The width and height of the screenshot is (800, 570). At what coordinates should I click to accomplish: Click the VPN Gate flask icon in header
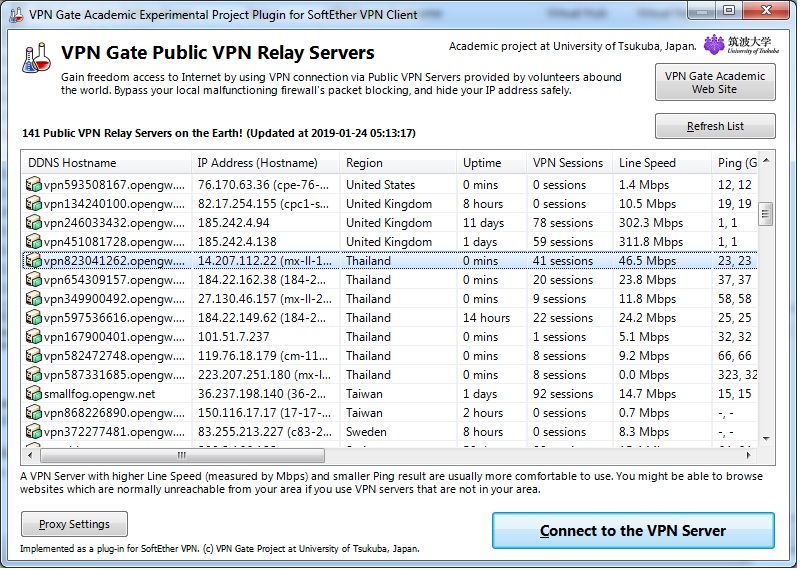(x=37, y=58)
